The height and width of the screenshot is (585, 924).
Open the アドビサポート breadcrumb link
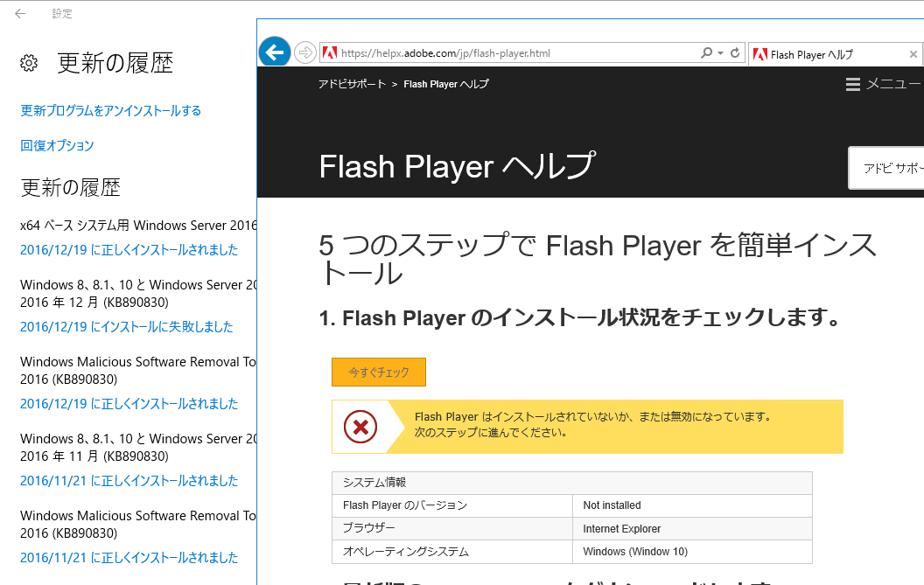[x=352, y=84]
